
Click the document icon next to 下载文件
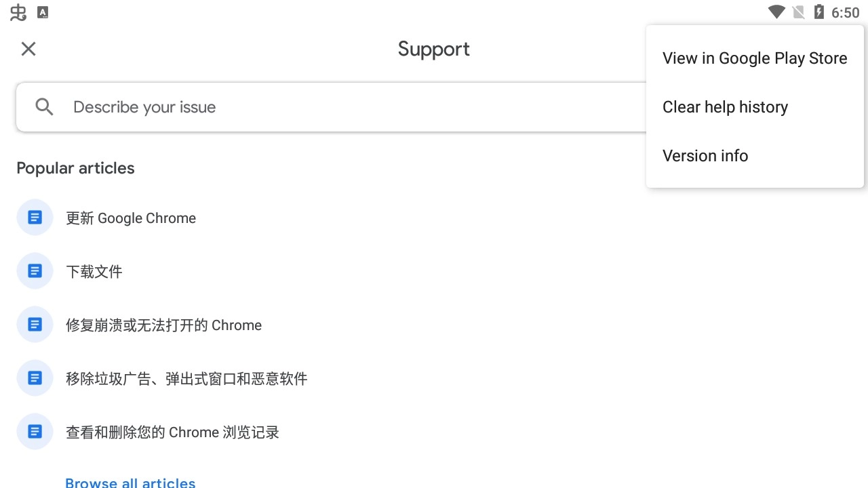pos(35,270)
